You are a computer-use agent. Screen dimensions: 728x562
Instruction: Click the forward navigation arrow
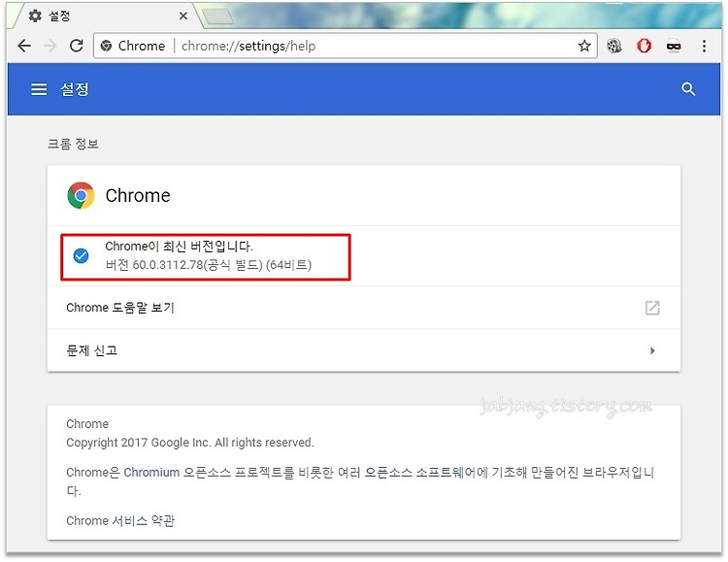pyautogui.click(x=50, y=46)
